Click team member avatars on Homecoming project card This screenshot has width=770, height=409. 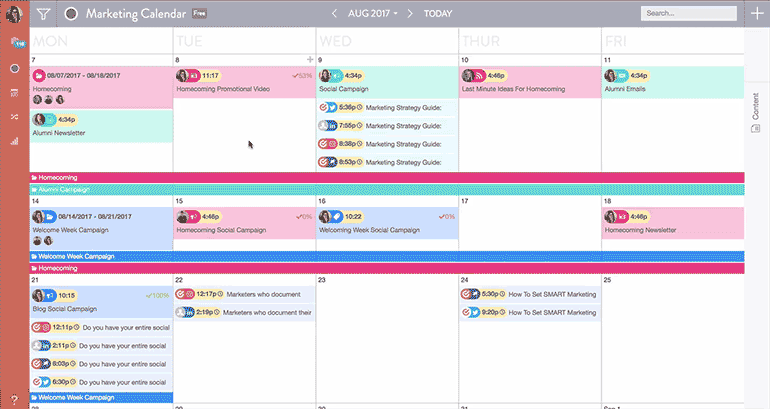pyautogui.click(x=49, y=100)
